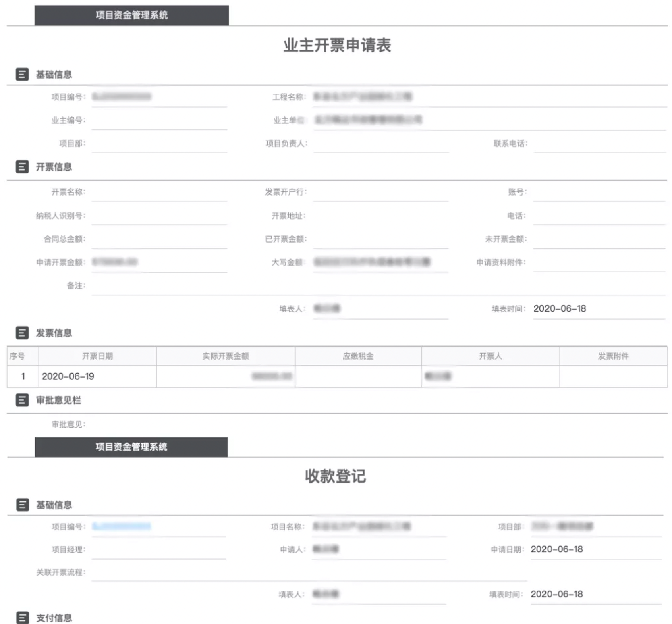Focus the 联系电话 field
This screenshot has width=672, height=624.
[599, 144]
